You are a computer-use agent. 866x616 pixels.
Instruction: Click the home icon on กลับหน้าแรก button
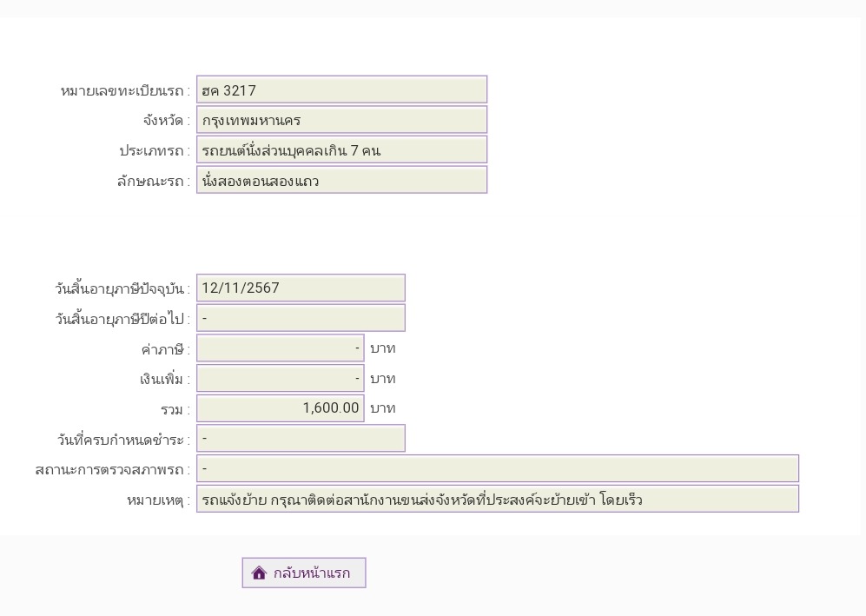click(x=259, y=573)
